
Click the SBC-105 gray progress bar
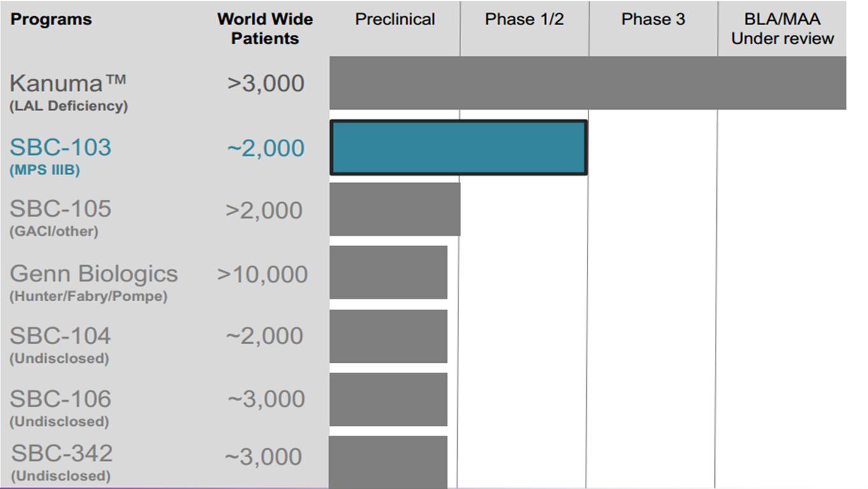(x=395, y=209)
